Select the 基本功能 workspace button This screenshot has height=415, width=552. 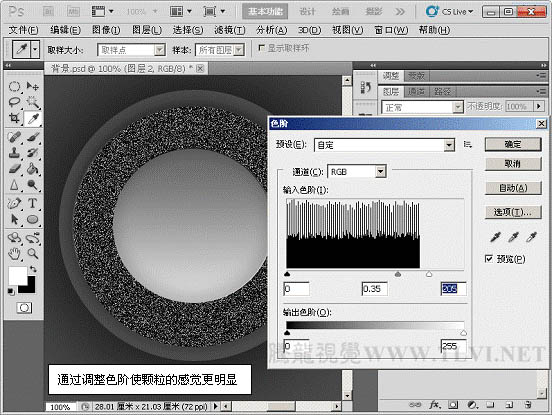point(265,12)
